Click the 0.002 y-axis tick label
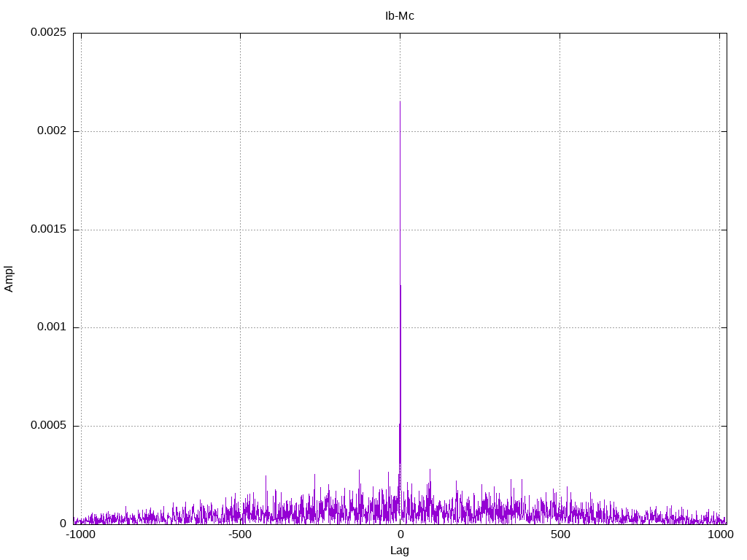 pos(52,131)
